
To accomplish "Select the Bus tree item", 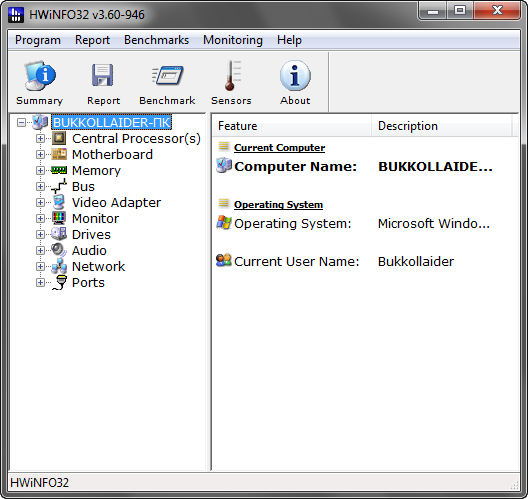I will (x=83, y=187).
